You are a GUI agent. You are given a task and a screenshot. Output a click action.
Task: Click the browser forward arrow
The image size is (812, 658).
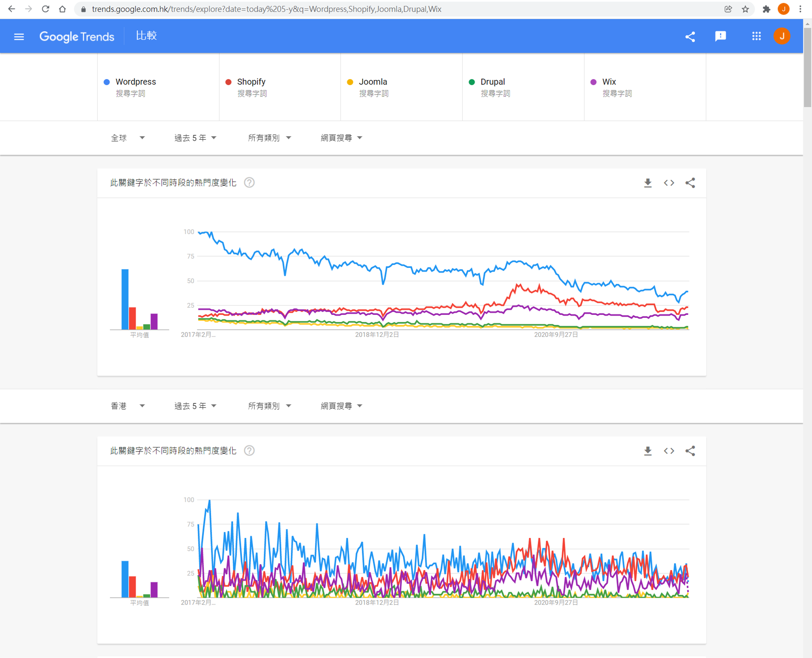click(28, 9)
